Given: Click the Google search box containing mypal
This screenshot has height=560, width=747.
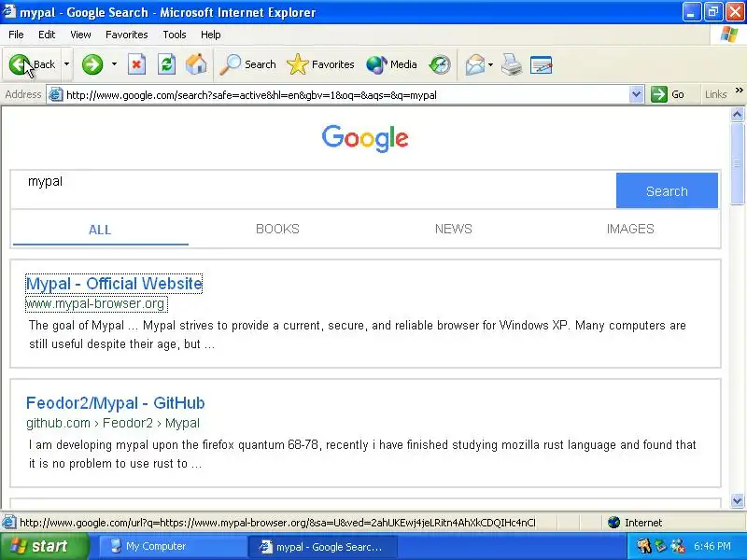Looking at the screenshot, I should [x=313, y=189].
